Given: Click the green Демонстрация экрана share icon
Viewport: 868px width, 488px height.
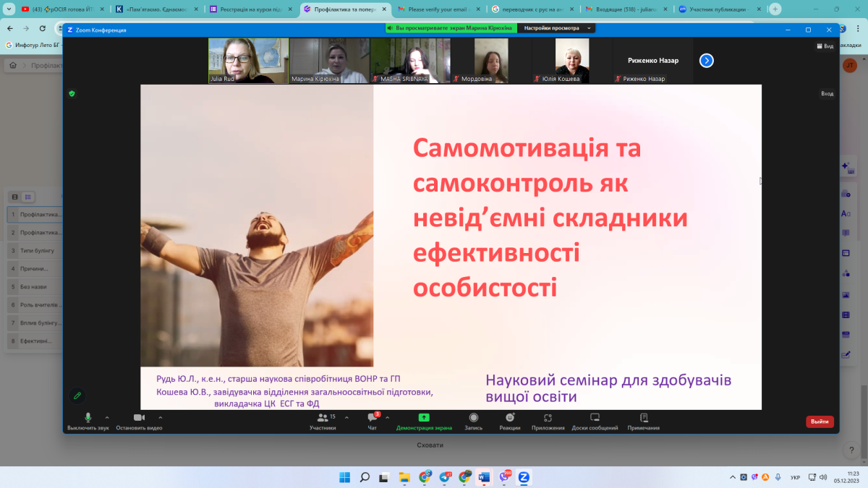Looking at the screenshot, I should [424, 418].
